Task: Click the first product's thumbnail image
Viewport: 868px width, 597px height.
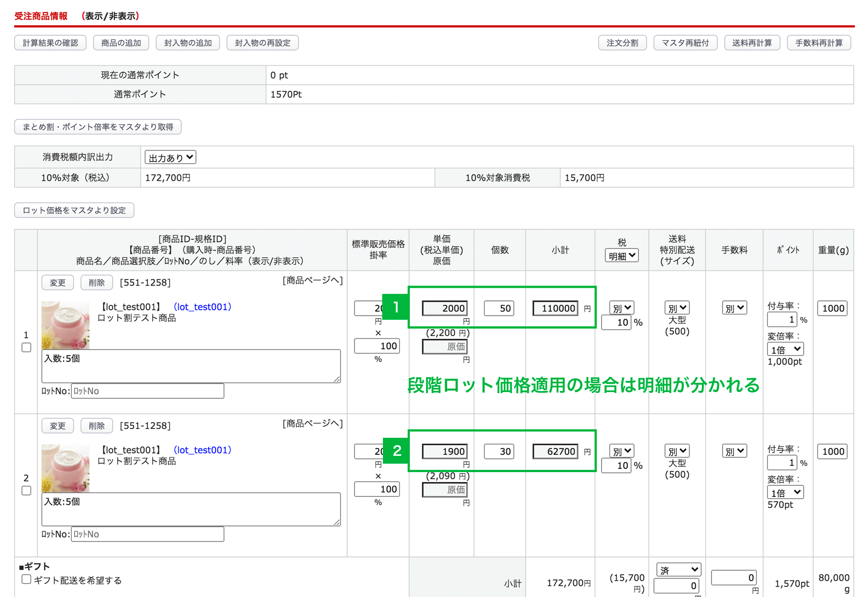Action: pyautogui.click(x=65, y=325)
